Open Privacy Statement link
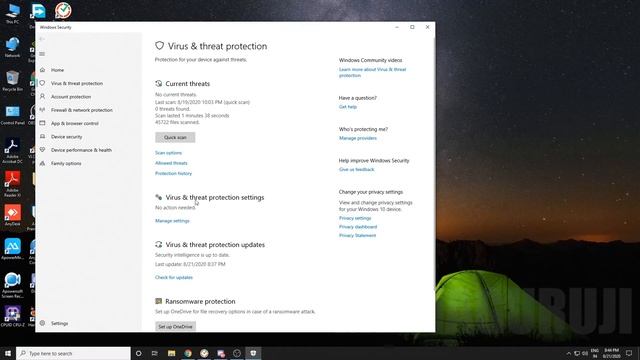Viewport: 640px width, 360px height. pyautogui.click(x=357, y=236)
